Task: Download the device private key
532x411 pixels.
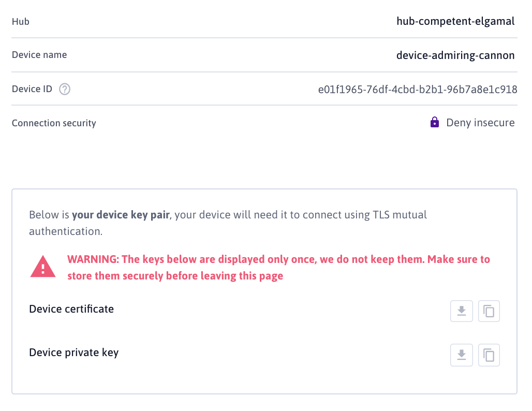Action: (x=461, y=355)
